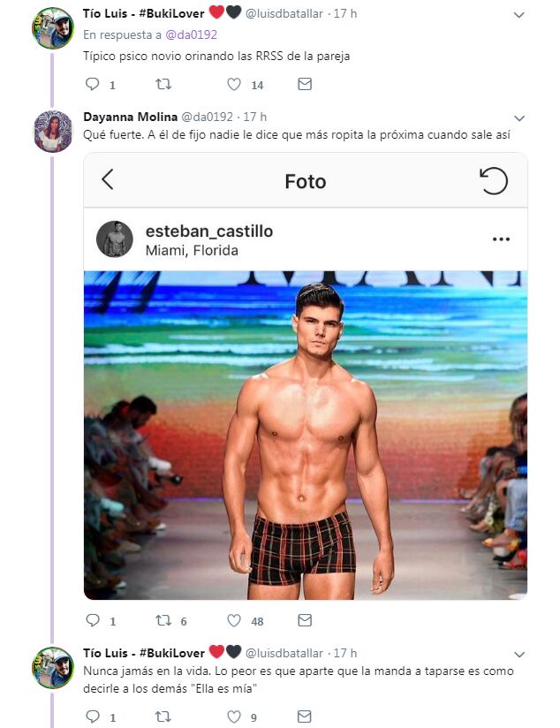Retweet the last Tío Luis tweet

click(x=163, y=717)
